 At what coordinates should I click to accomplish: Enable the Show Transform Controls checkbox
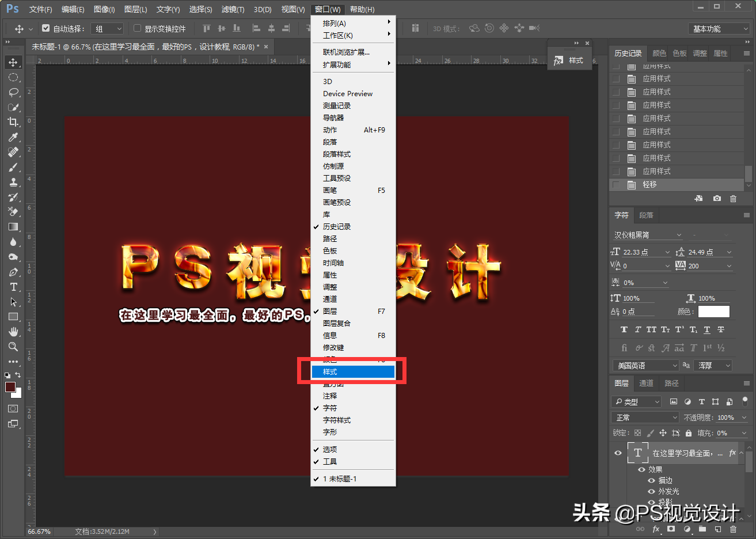[x=137, y=28]
